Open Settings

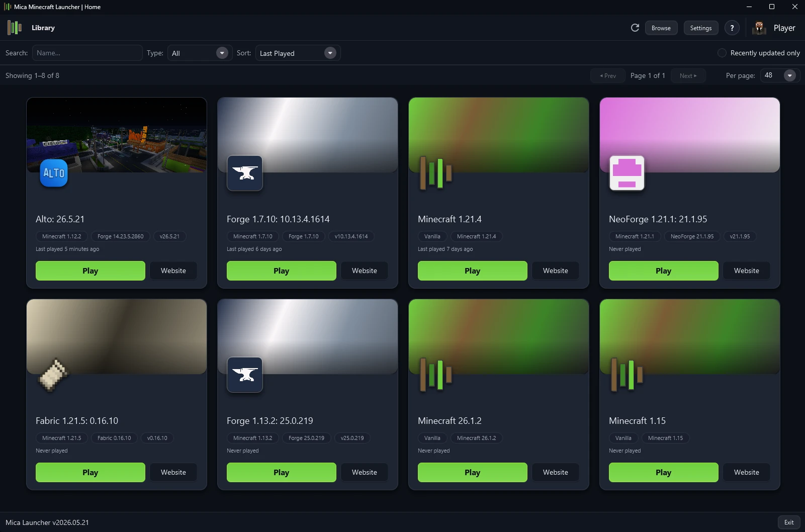coord(701,28)
